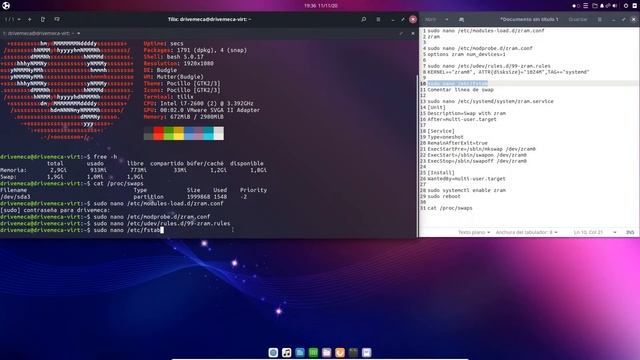Click highlighted line 10 sudo nano /etc/fstab

click(x=458, y=83)
